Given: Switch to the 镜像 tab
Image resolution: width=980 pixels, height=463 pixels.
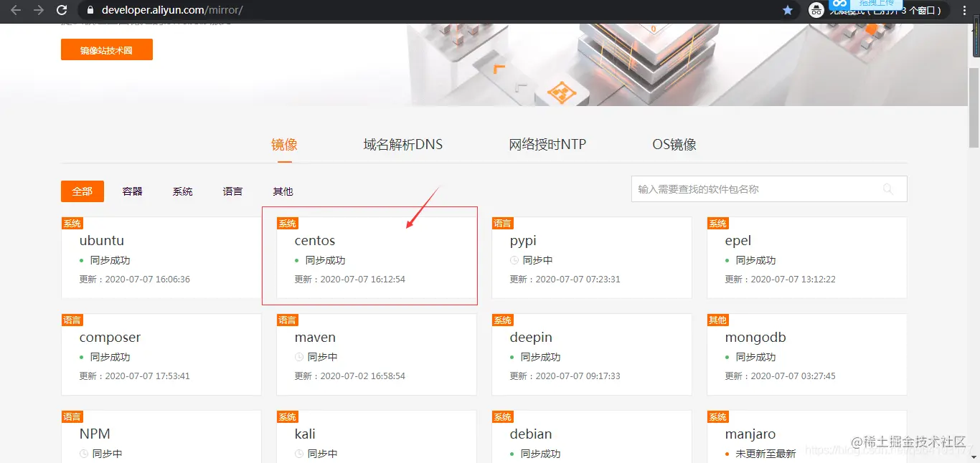Looking at the screenshot, I should pos(284,145).
